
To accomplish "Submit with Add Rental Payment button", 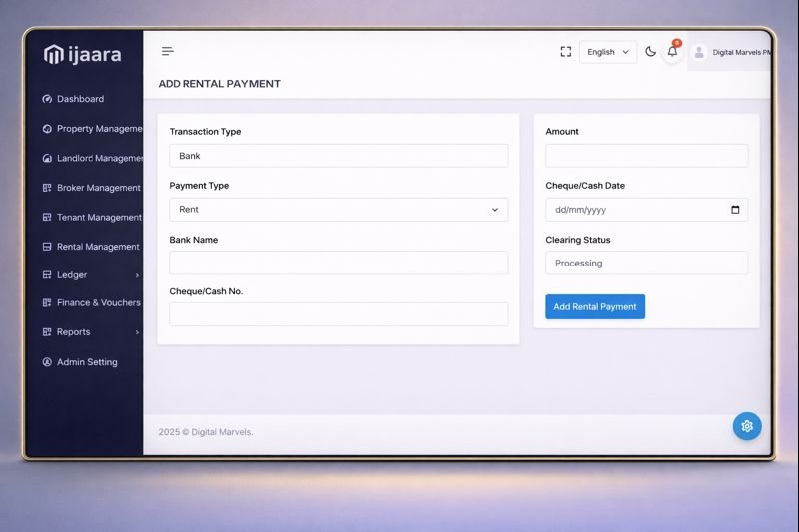I will click(595, 307).
